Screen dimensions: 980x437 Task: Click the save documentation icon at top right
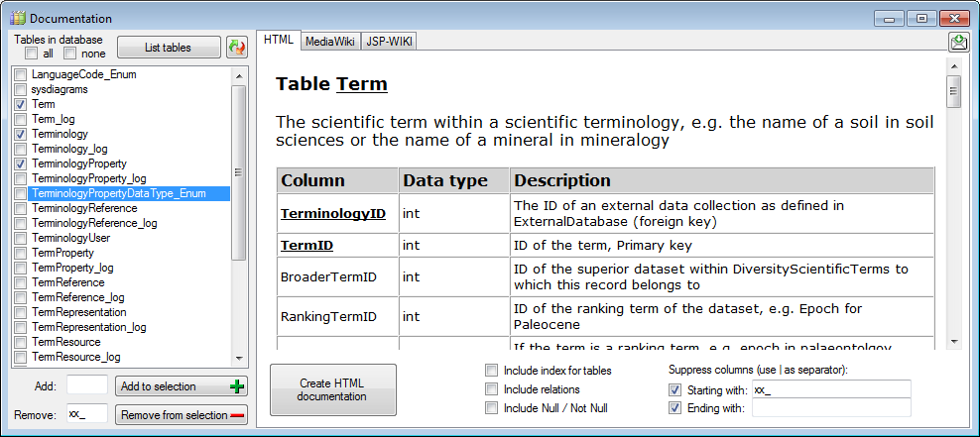coord(958,42)
